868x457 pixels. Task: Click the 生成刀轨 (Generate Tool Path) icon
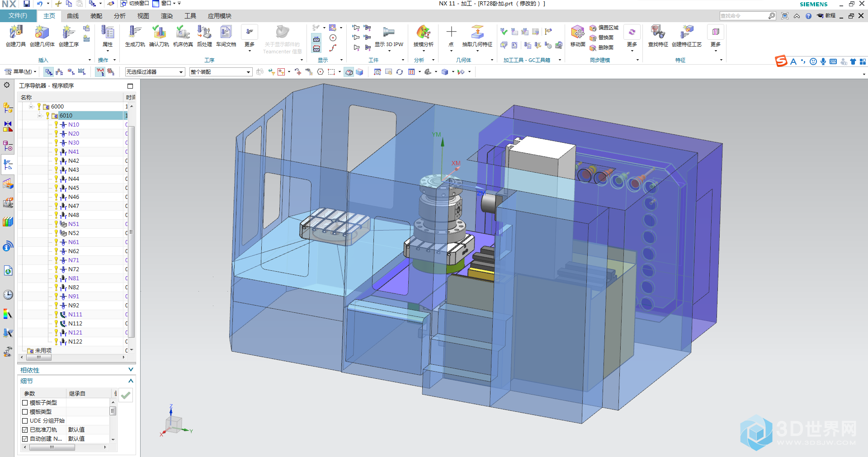coord(135,36)
